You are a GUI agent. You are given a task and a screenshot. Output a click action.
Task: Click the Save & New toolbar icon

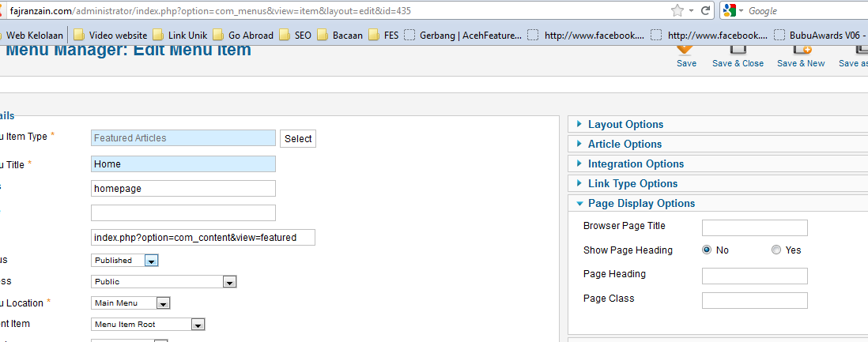[x=800, y=52]
